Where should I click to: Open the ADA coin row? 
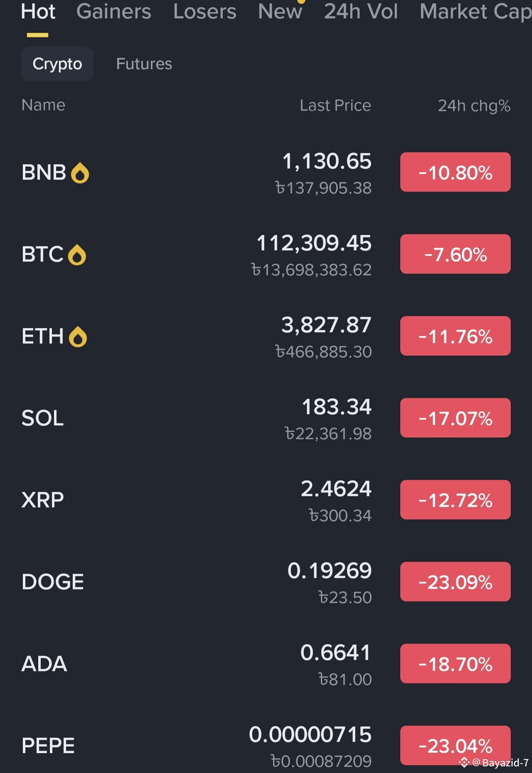(266, 664)
